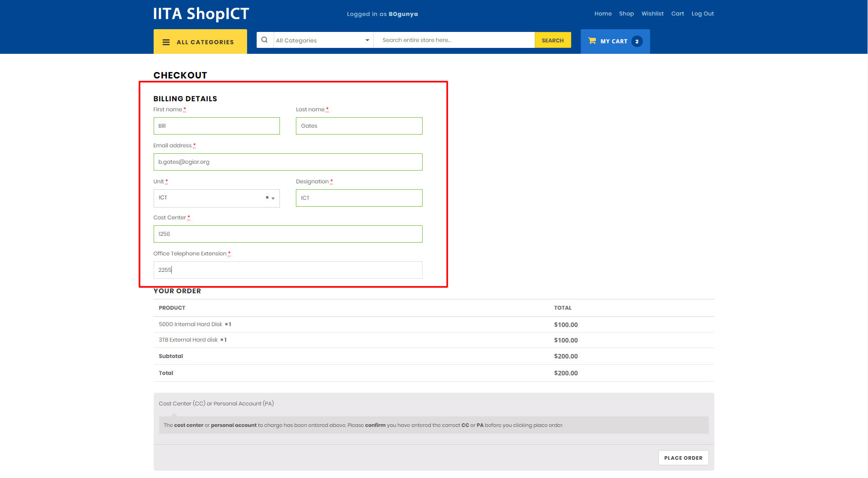Click the CHECKOUT page heading
This screenshot has height=478, width=868.
coord(180,75)
